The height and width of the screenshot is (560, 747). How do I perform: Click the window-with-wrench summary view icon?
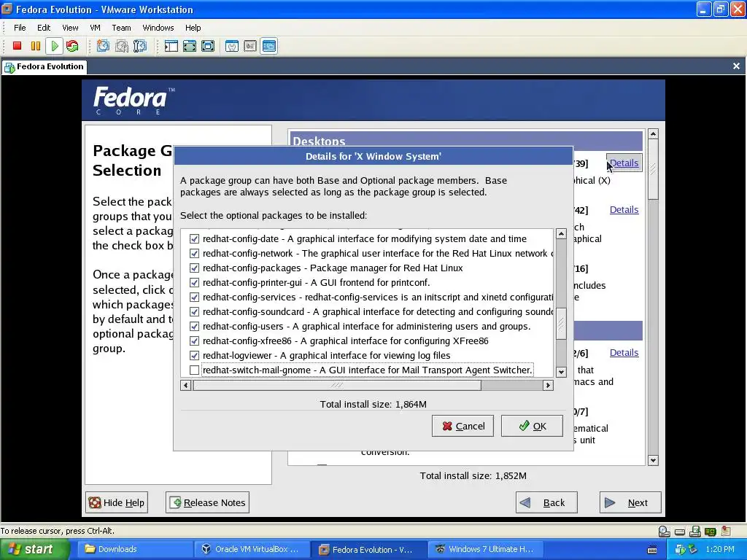point(231,46)
